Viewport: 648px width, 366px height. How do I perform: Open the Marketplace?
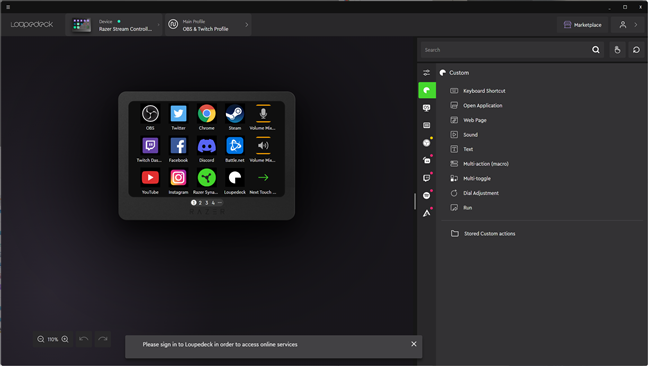(582, 25)
